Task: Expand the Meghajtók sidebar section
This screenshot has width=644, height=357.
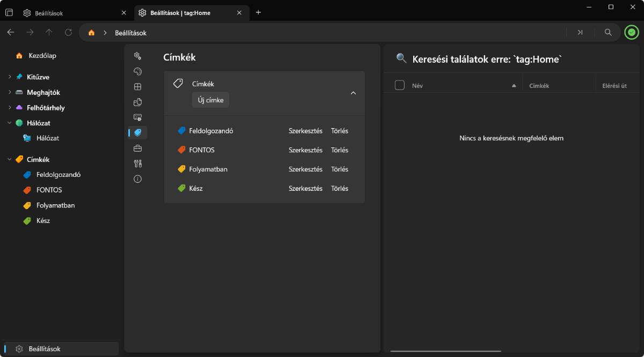Action: [10, 93]
